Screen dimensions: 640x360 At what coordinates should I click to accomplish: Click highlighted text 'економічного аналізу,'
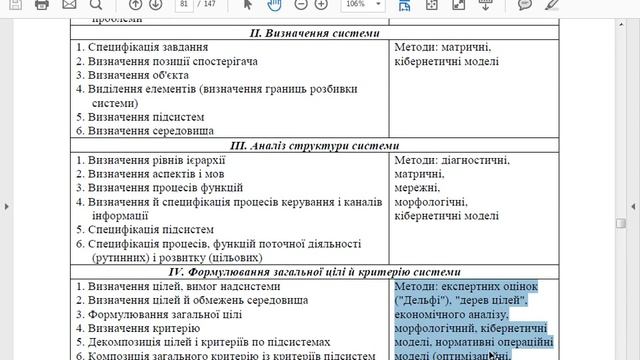[451, 315]
